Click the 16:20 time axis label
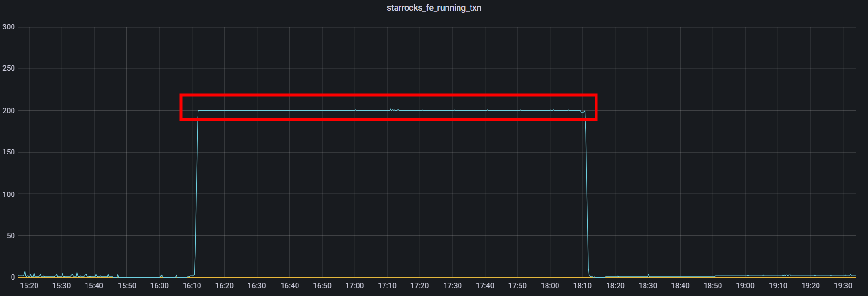The width and height of the screenshot is (868, 296). click(x=224, y=286)
